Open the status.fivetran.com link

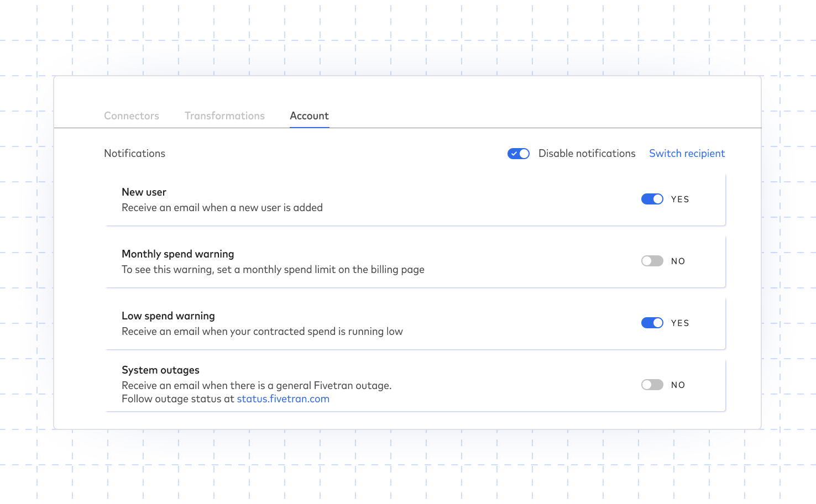point(283,399)
